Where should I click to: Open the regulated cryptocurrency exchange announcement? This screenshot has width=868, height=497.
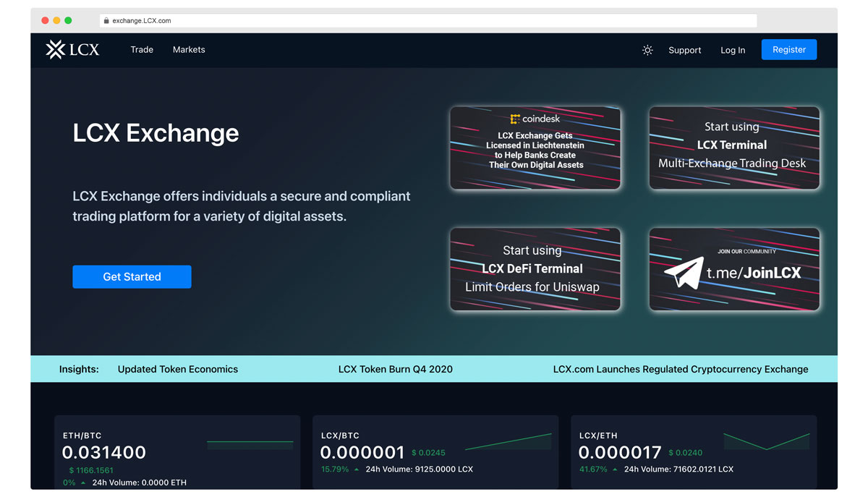click(x=681, y=369)
